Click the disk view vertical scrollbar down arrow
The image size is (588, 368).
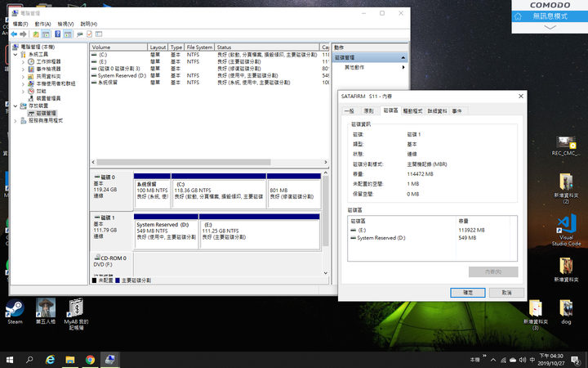pyautogui.click(x=326, y=273)
